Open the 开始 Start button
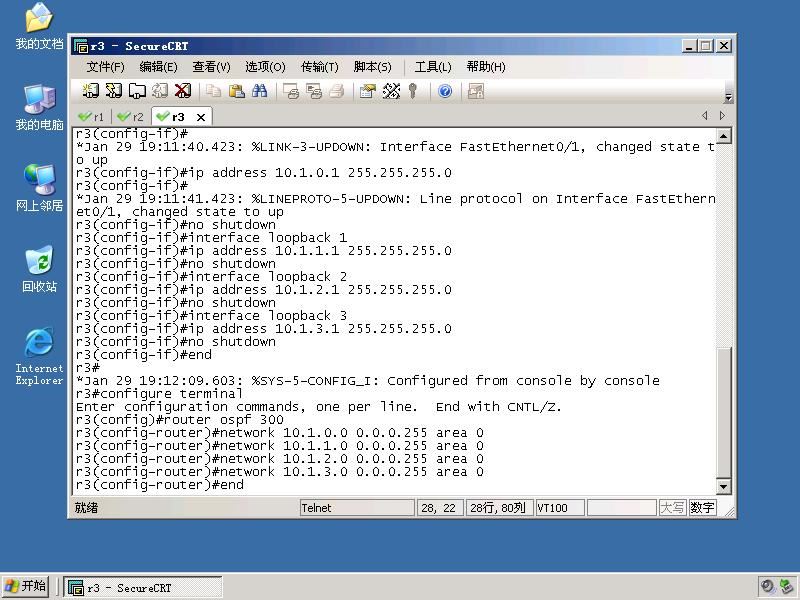Screen dimensions: 800x600 (x=26, y=586)
